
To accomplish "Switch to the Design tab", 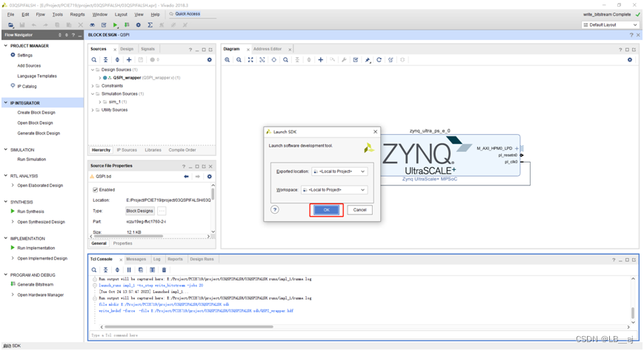I will pyautogui.click(x=127, y=49).
